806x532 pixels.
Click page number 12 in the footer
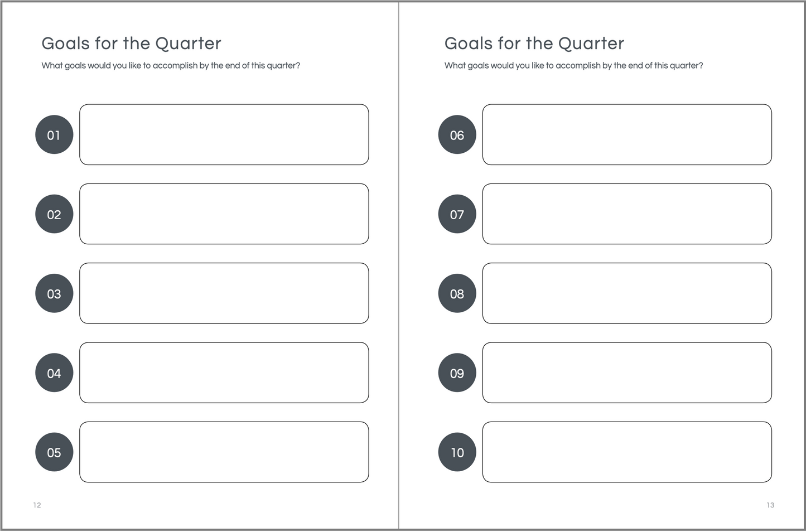click(37, 505)
